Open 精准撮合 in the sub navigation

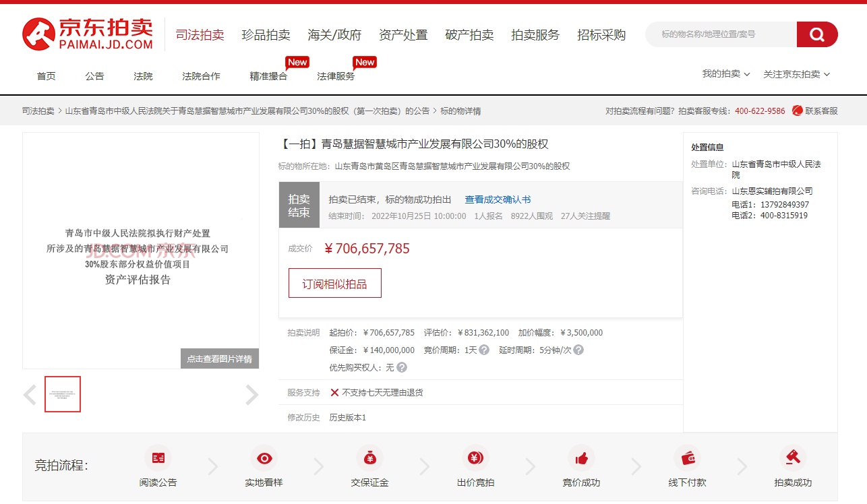coord(268,76)
